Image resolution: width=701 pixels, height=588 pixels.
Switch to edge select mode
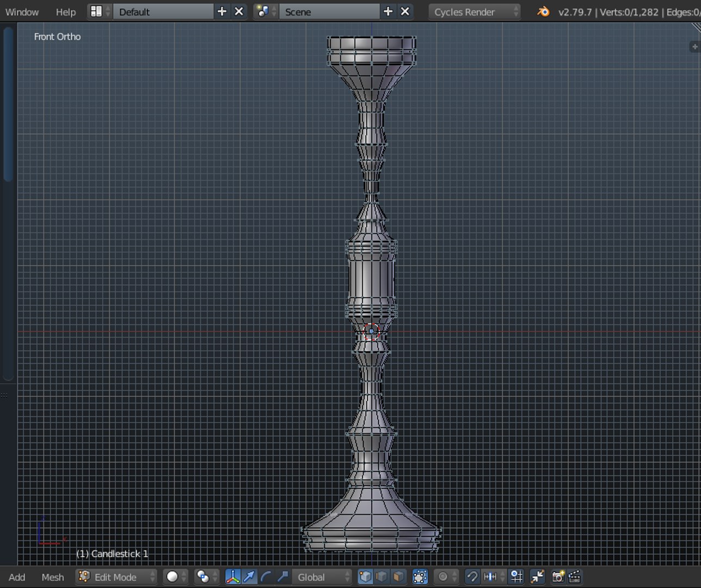(x=382, y=577)
